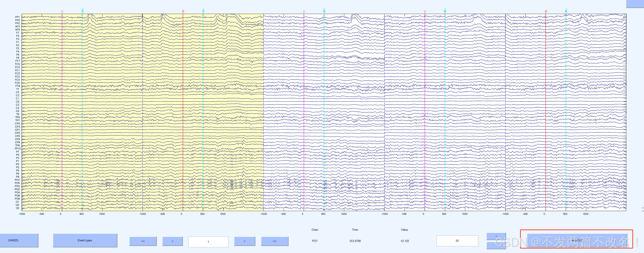
Task: Jump forward a page with >> button
Action: (275, 241)
